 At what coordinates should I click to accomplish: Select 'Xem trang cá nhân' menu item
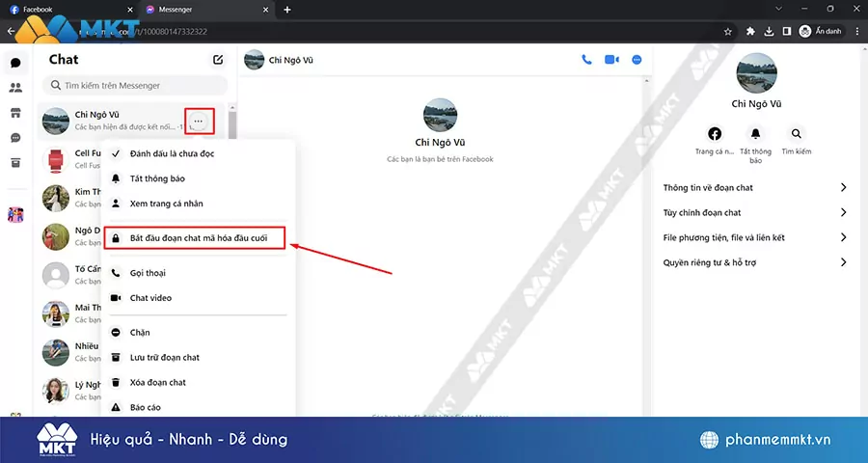click(x=197, y=204)
